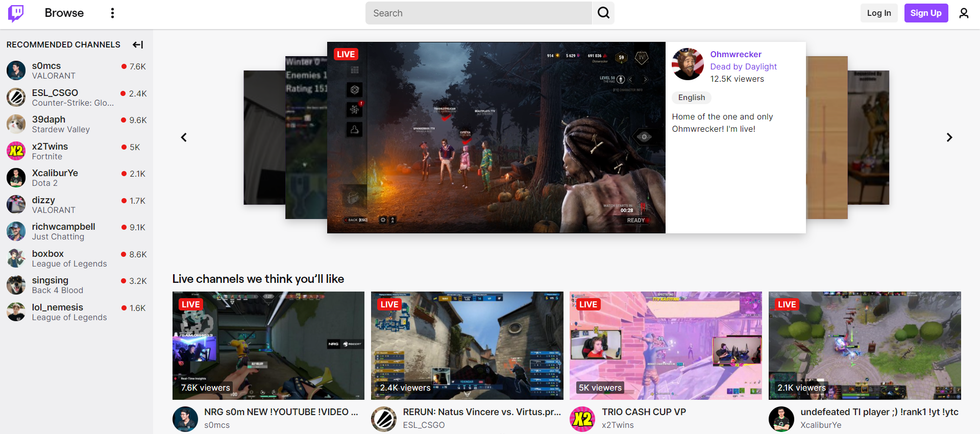
Task: Collapse the recommended channels sidebar
Action: 138,44
